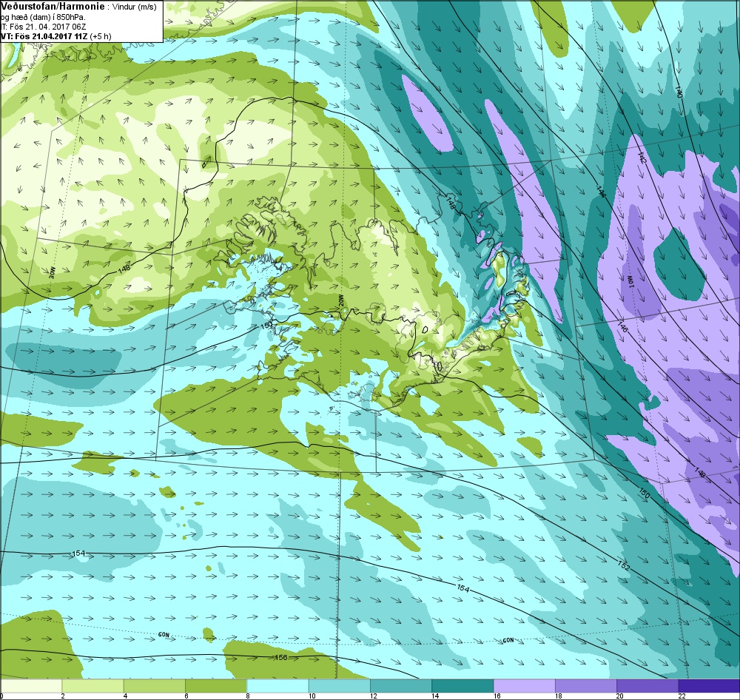Click the legend tick label '2'

(63, 696)
